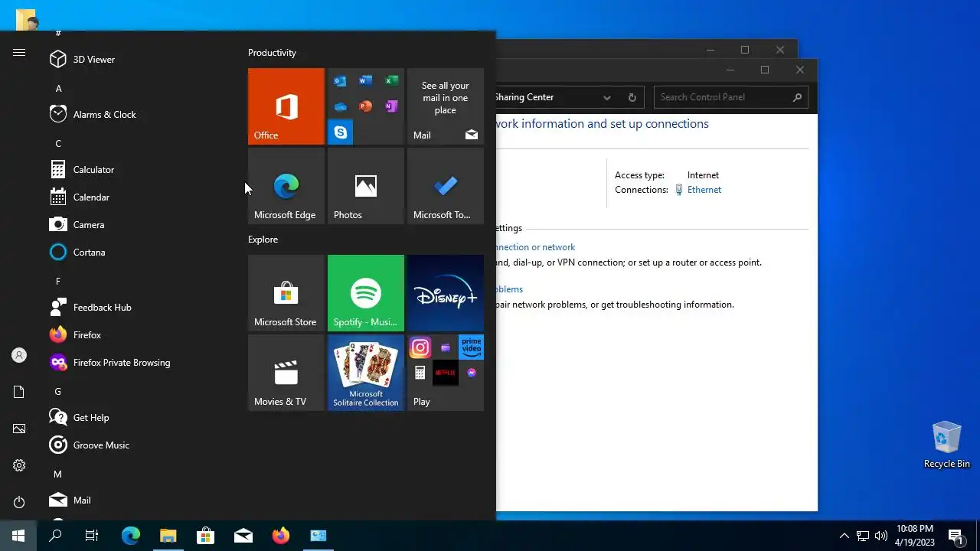Open the volume tray icon
This screenshot has width=980, height=551.
(x=881, y=536)
